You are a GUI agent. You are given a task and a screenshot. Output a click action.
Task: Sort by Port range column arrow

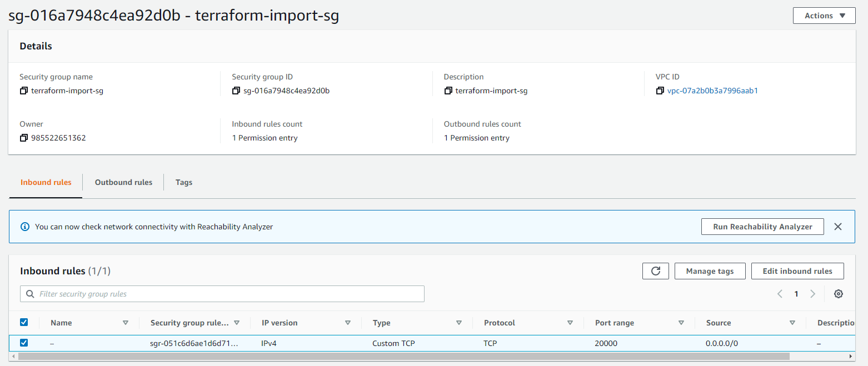click(681, 323)
